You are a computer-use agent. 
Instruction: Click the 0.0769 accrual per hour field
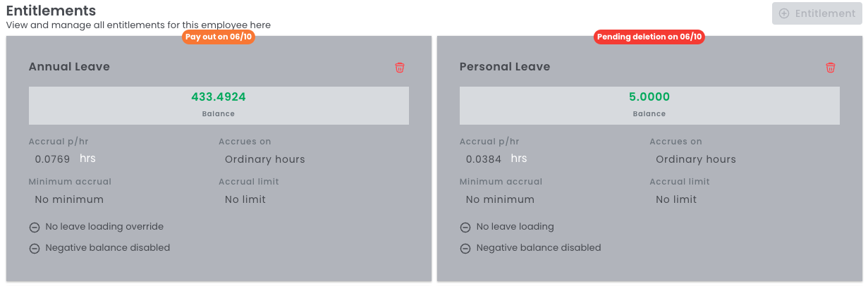pyautogui.click(x=52, y=159)
